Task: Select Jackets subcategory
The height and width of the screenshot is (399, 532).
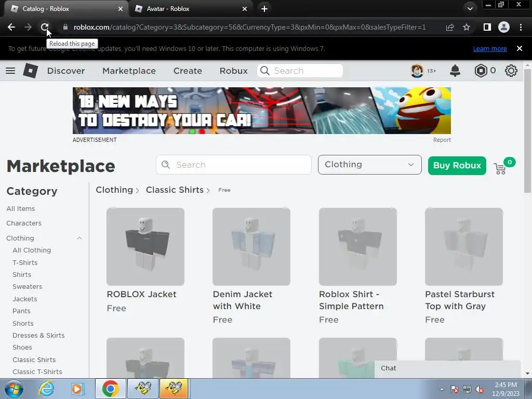Action: [25, 299]
